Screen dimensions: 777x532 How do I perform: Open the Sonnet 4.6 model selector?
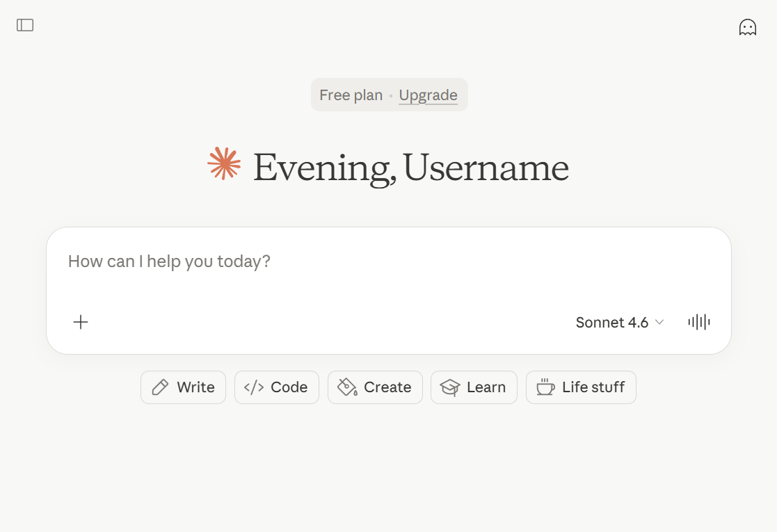[619, 323]
